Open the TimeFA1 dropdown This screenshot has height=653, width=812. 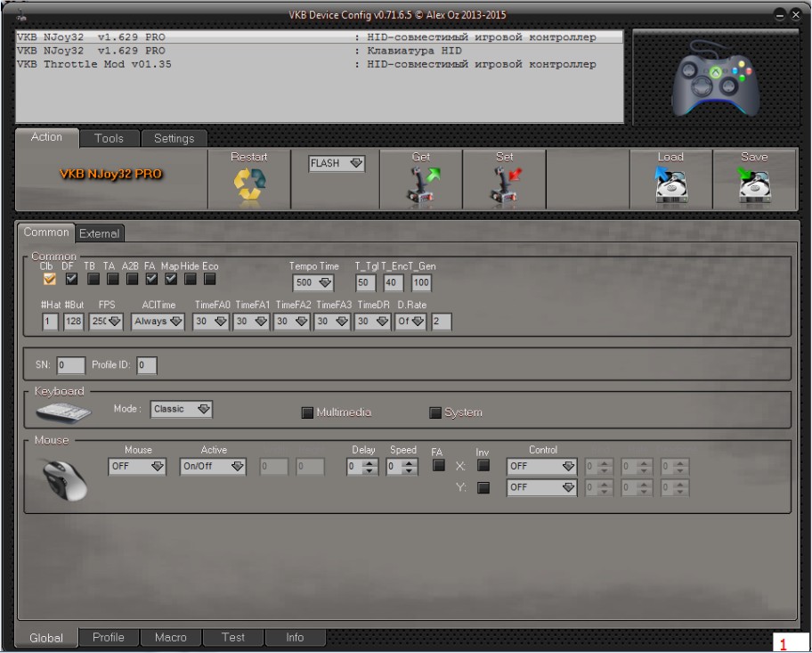[x=251, y=322]
